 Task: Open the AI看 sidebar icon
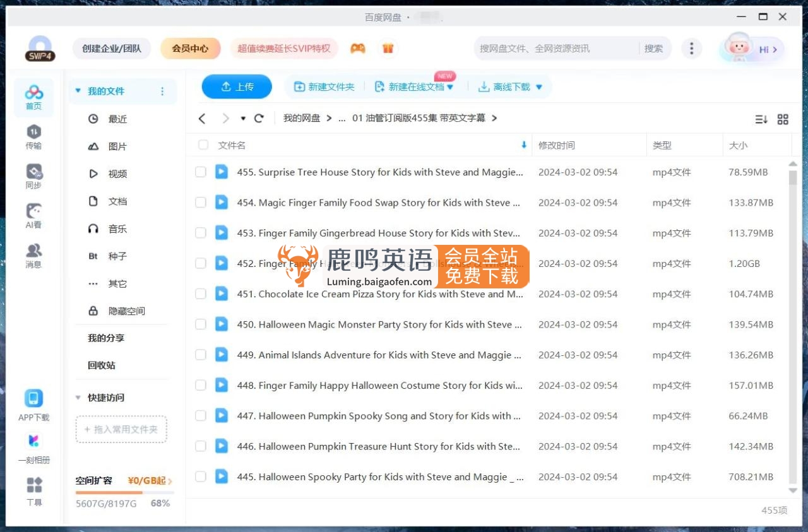pyautogui.click(x=34, y=216)
